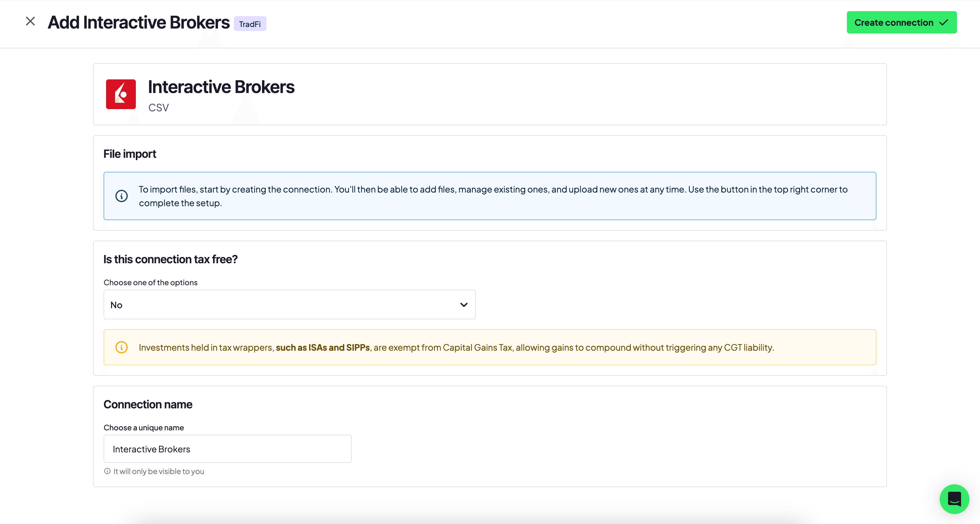Click the Interactive Brokers red logo
This screenshot has height=524, width=980.
click(121, 94)
